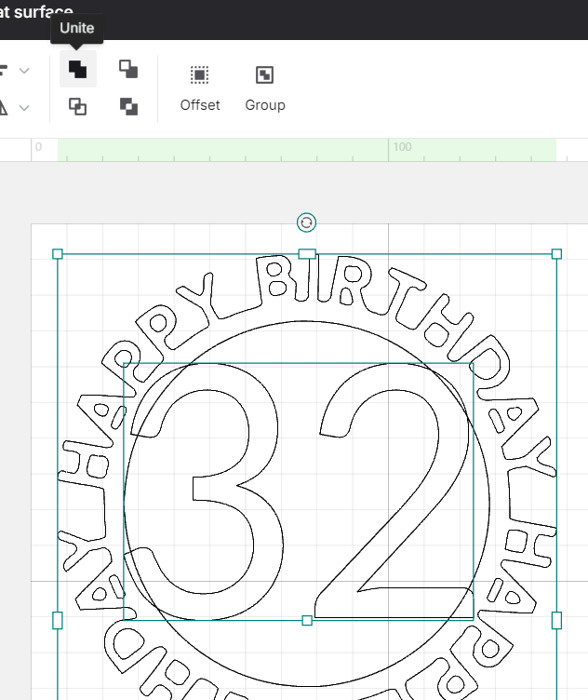The width and height of the screenshot is (588, 700).
Task: Click the top-right selection resize handle
Action: (x=556, y=254)
